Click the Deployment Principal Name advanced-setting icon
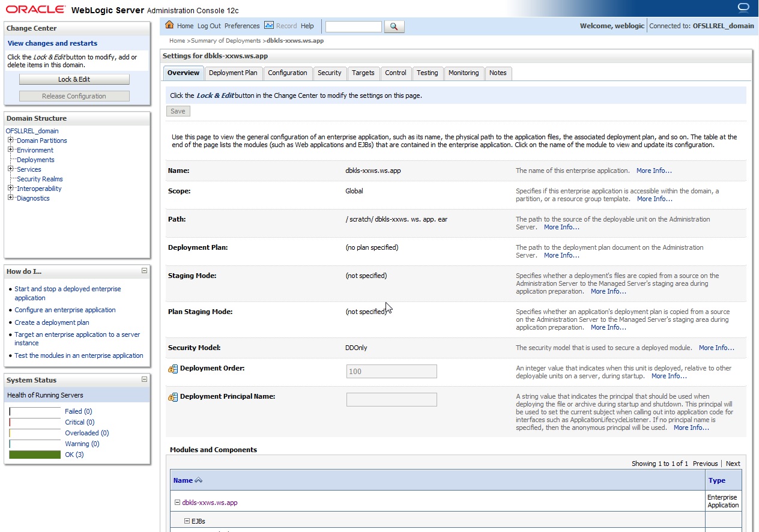 pos(173,397)
